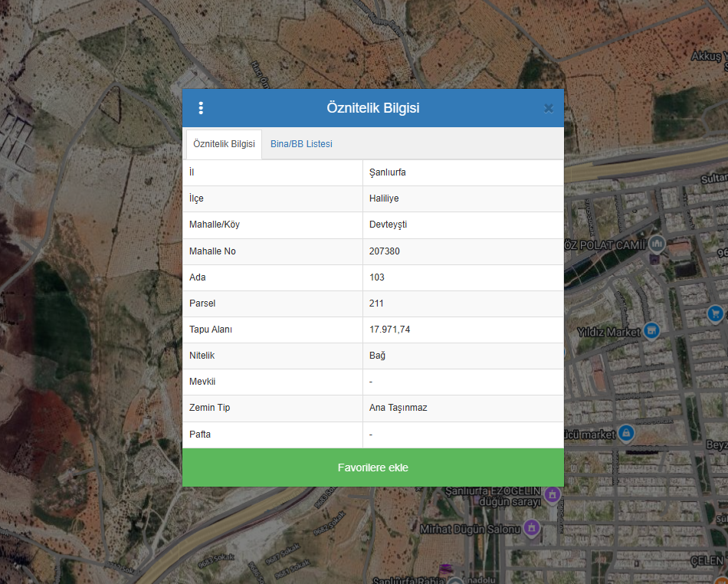728x584 pixels.
Task: Close the Öznitelik Bilgisi dialog
Action: coord(549,108)
